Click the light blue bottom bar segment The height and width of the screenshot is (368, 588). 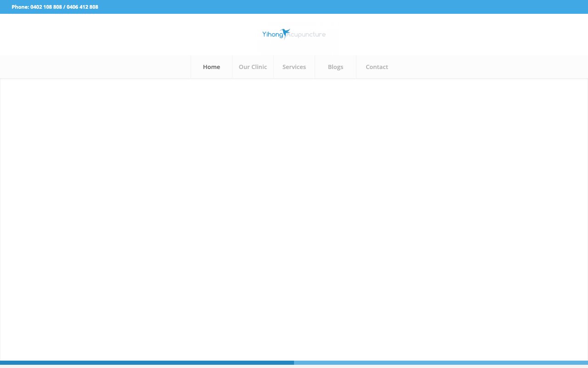point(441,362)
